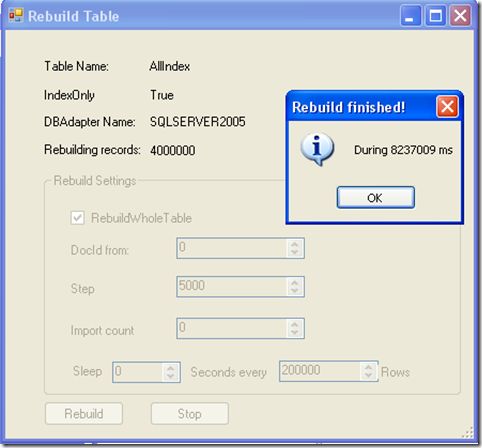Click the 'Rebuilding records:' label
The image size is (482, 448).
point(92,150)
